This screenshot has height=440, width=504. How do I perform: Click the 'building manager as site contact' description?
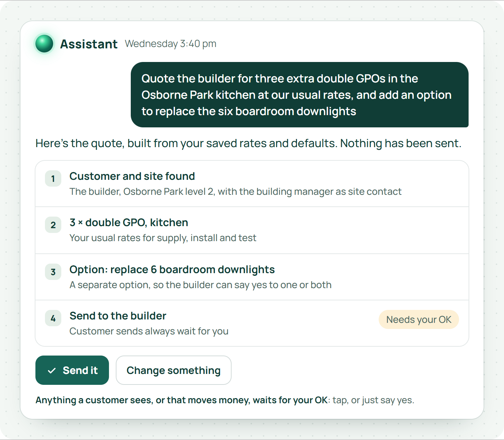click(235, 191)
